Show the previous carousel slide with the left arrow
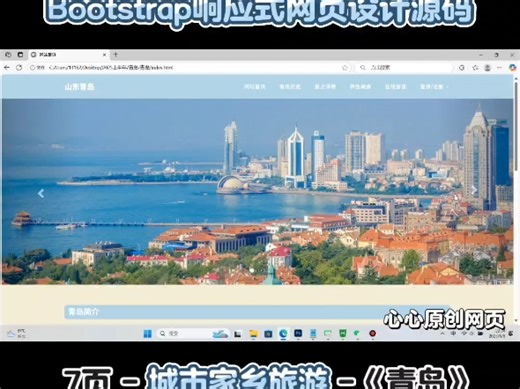Image resolution: width=520 pixels, height=389 pixels. coord(41,193)
